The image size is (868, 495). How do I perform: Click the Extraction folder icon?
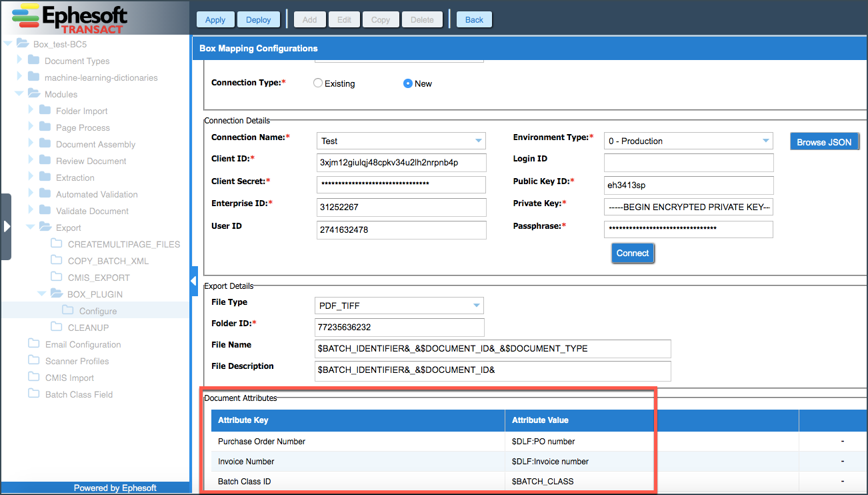pos(45,177)
